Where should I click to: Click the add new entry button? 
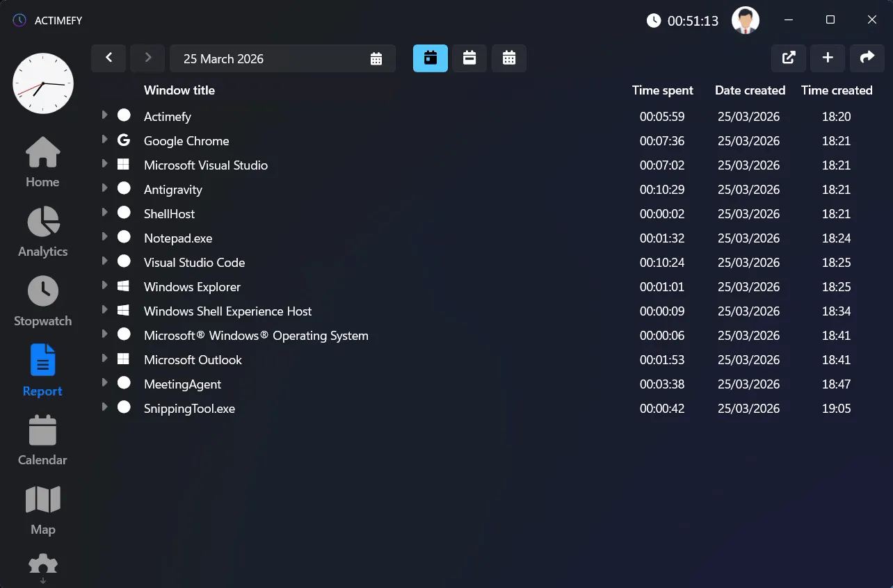(x=827, y=58)
